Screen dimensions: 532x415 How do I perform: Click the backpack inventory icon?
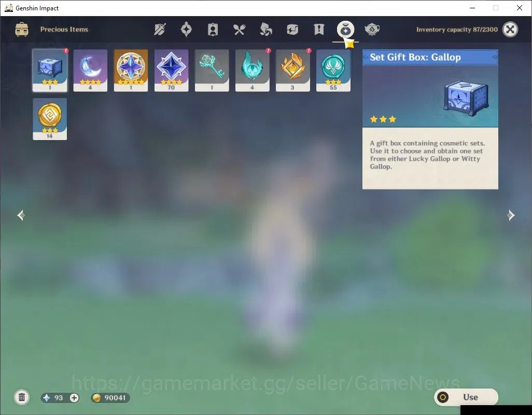click(22, 30)
